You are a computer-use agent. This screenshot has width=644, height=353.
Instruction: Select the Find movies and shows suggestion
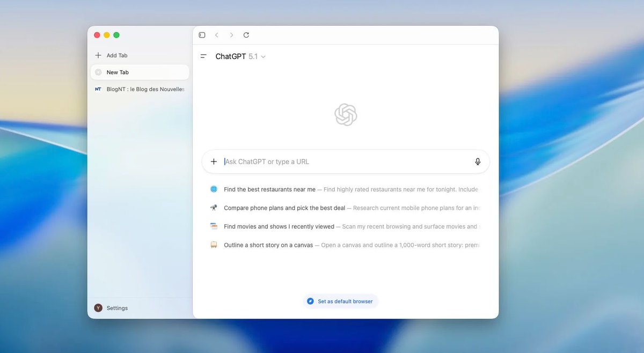(x=279, y=226)
